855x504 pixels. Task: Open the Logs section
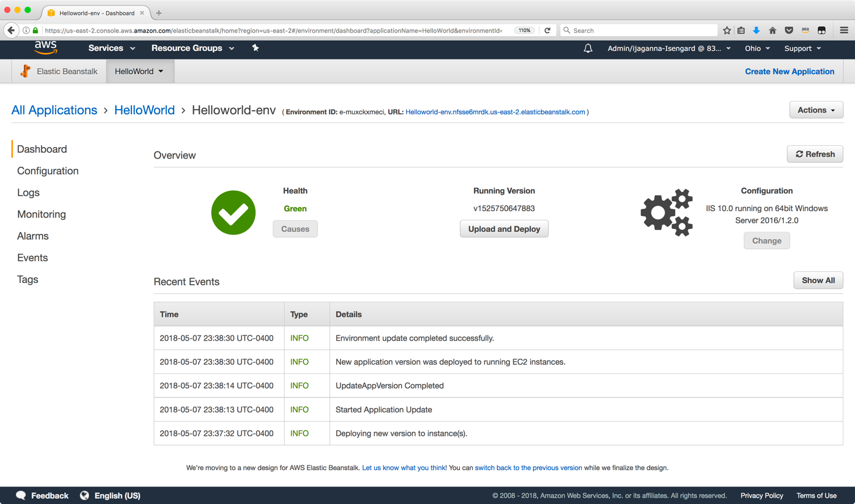tap(29, 192)
